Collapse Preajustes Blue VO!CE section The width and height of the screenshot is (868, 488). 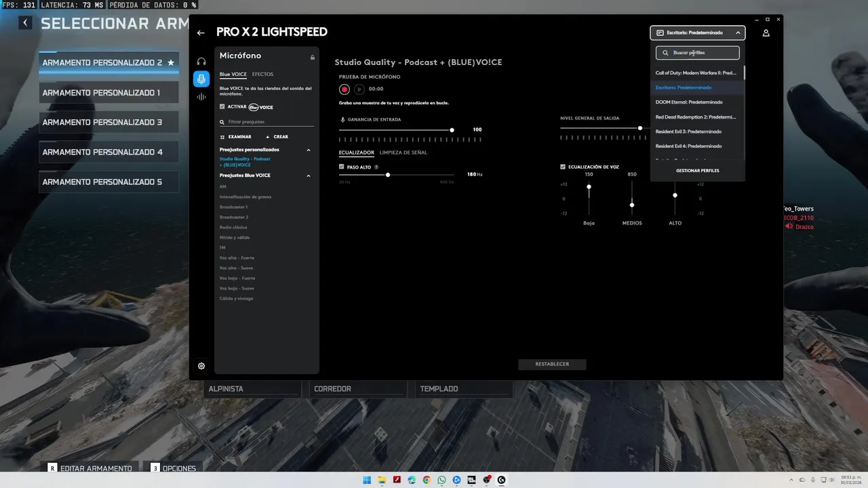pyautogui.click(x=309, y=176)
